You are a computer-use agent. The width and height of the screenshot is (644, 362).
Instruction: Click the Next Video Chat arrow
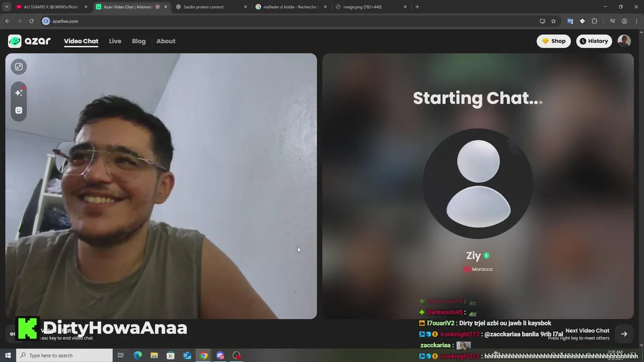coord(624,334)
